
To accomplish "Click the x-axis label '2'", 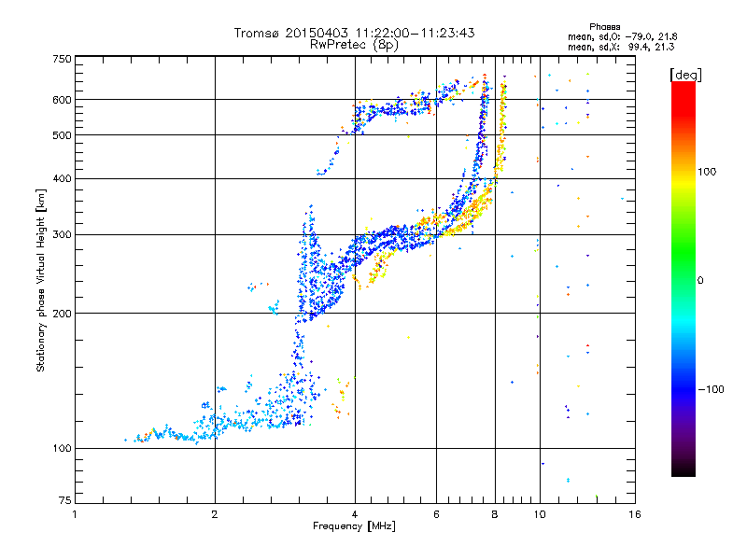I will [215, 514].
